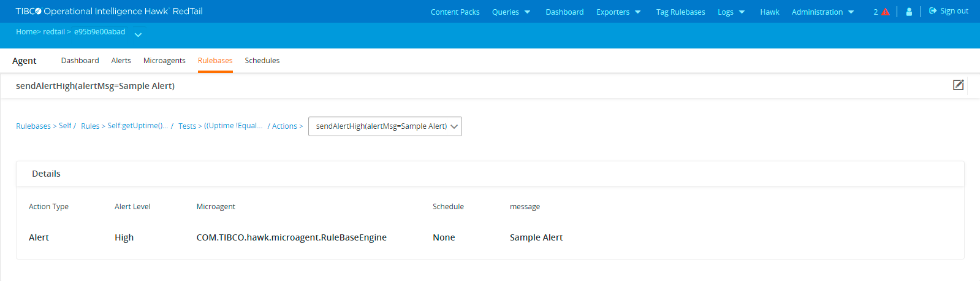The height and width of the screenshot is (281, 980).
Task: Open the Schedules tab
Action: click(x=262, y=61)
